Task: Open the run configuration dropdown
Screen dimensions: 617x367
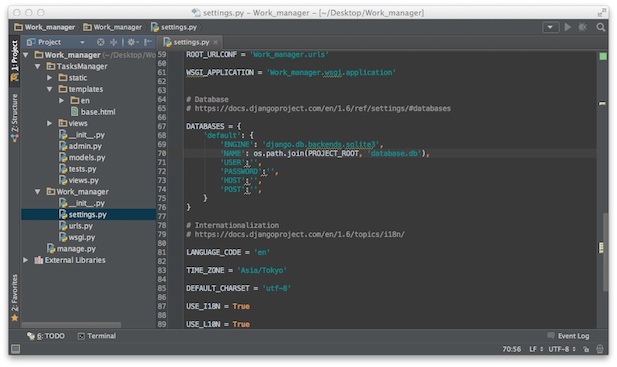Action: coord(550,27)
